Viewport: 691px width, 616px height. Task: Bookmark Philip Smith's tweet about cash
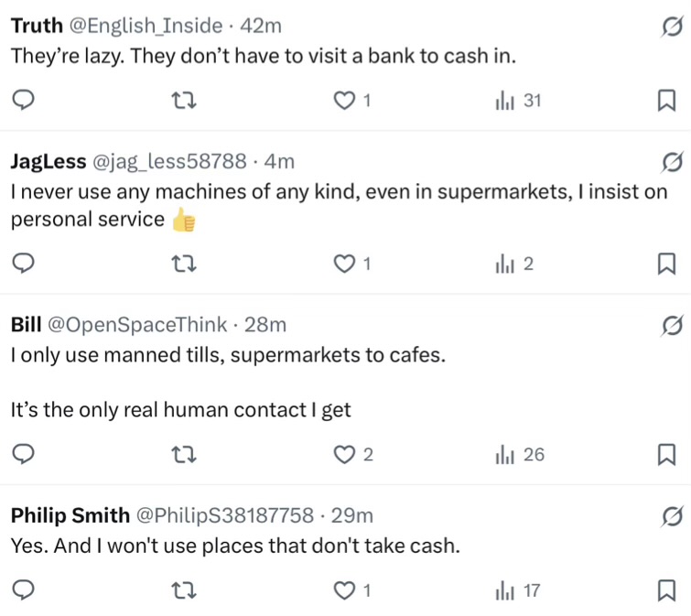(666, 591)
